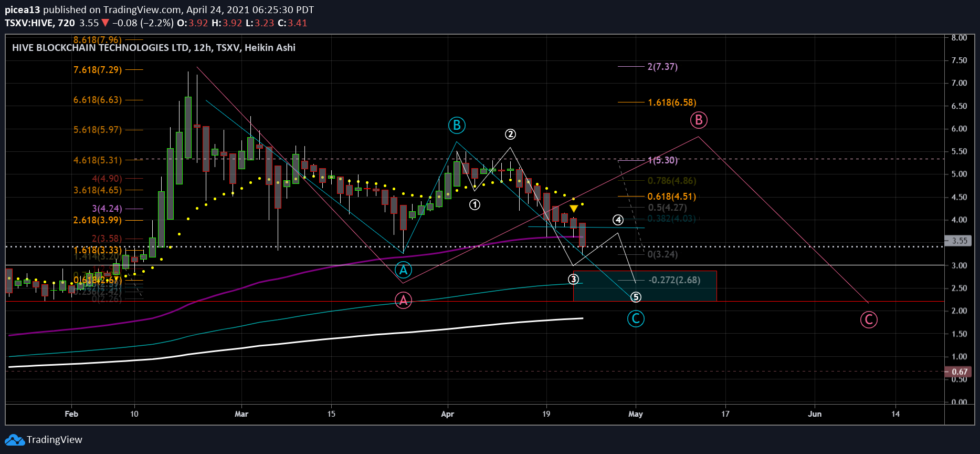
Task: Select the 7.618(7.29) Fibonacci label
Action: point(98,70)
